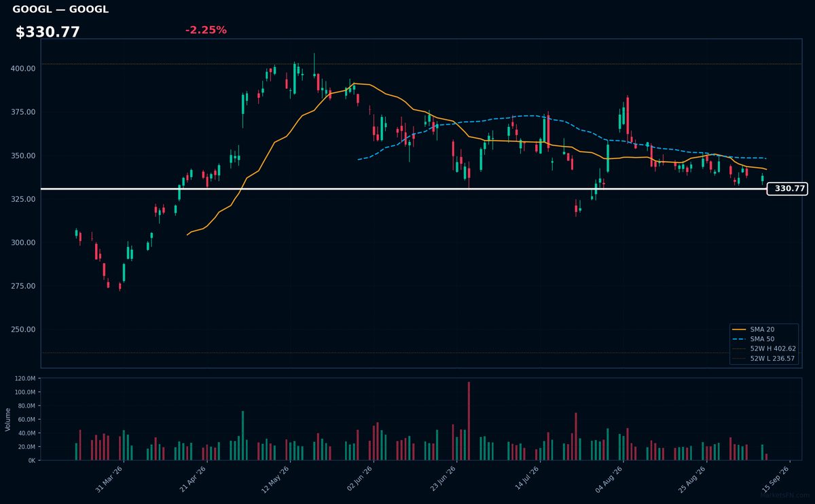
Task: Click the 20.0M volume axis label
Action: pyautogui.click(x=27, y=447)
